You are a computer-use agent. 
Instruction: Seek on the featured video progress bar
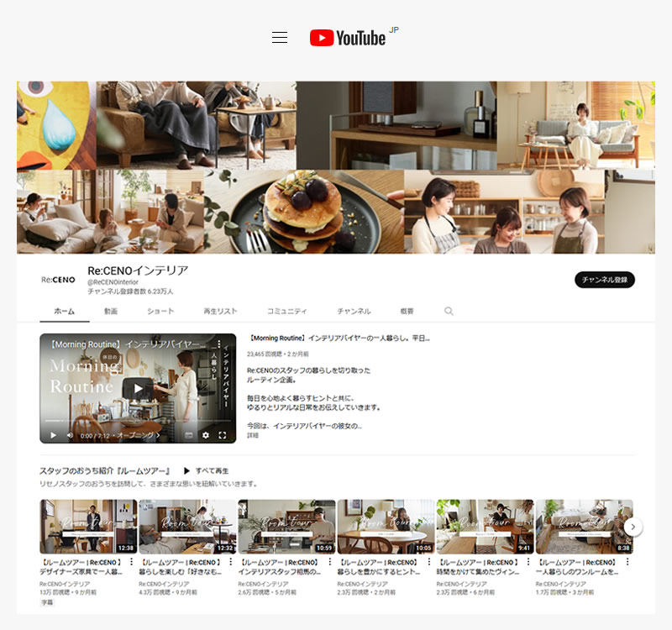138,422
